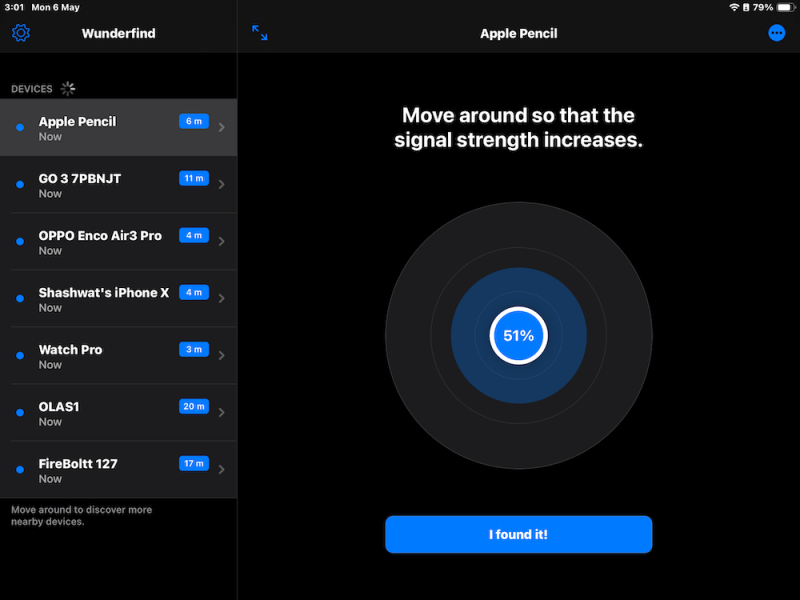
Task: Select the OPPO Enco Air3 Pro device
Action: pyautogui.click(x=118, y=242)
